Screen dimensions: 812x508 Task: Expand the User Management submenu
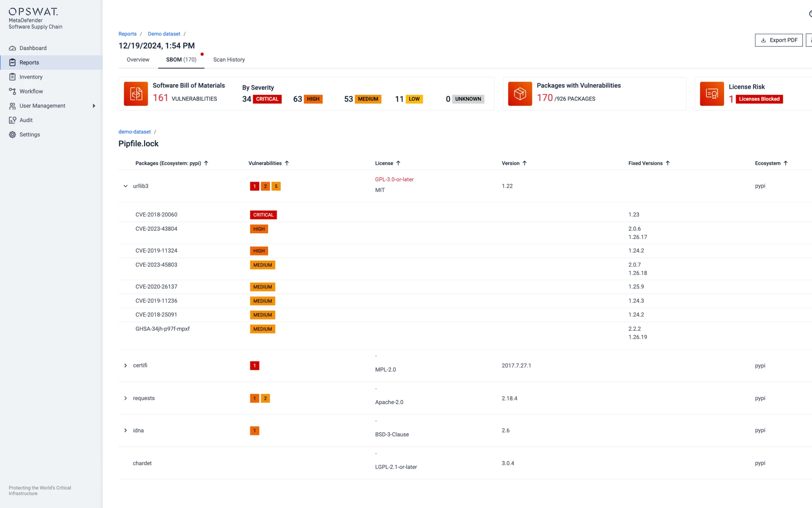coord(94,106)
